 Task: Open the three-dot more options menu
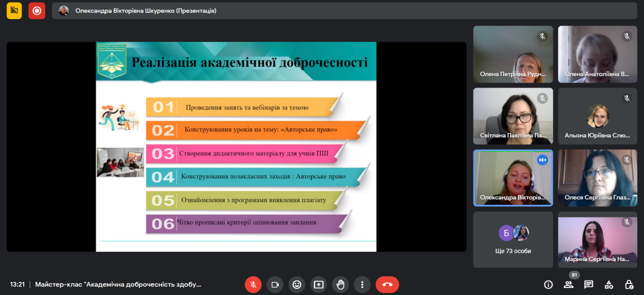point(362,284)
